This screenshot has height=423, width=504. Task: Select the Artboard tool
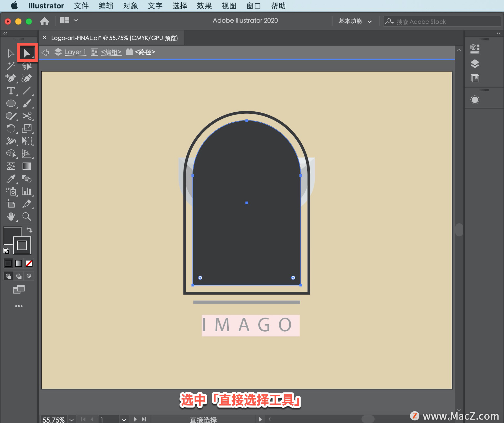(x=11, y=204)
